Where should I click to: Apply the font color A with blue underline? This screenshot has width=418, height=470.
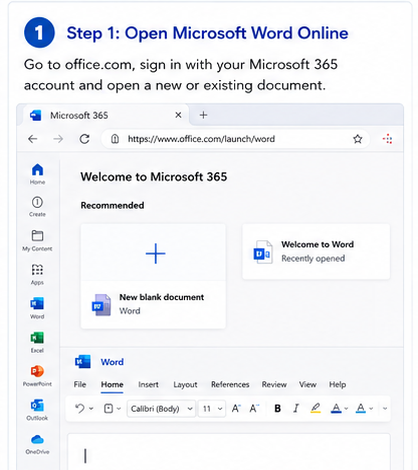336,408
